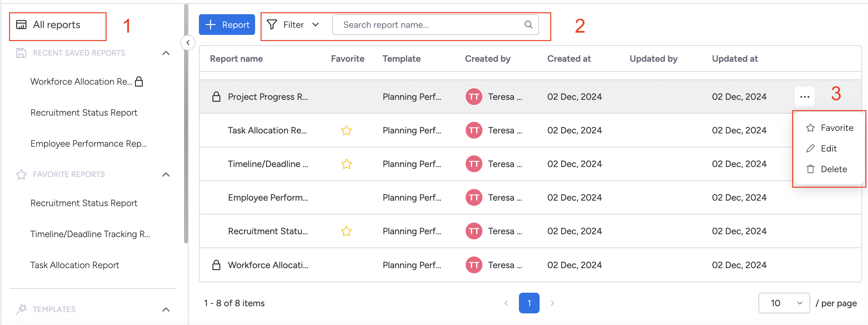The width and height of the screenshot is (868, 325).
Task: Collapse the sidebar using the left chevron
Action: pyautogui.click(x=188, y=42)
